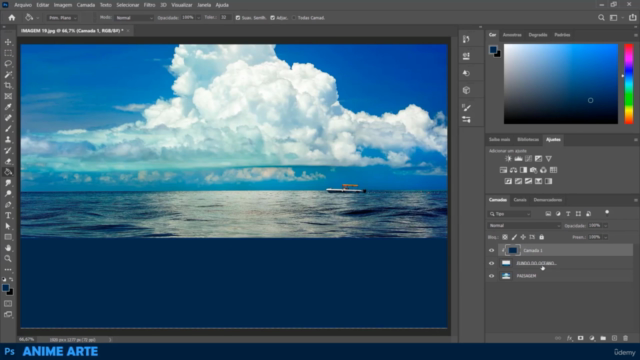Viewport: 640px width, 360px height.
Task: Click the foreground color swatch in Cor panel
Action: [x=493, y=49]
